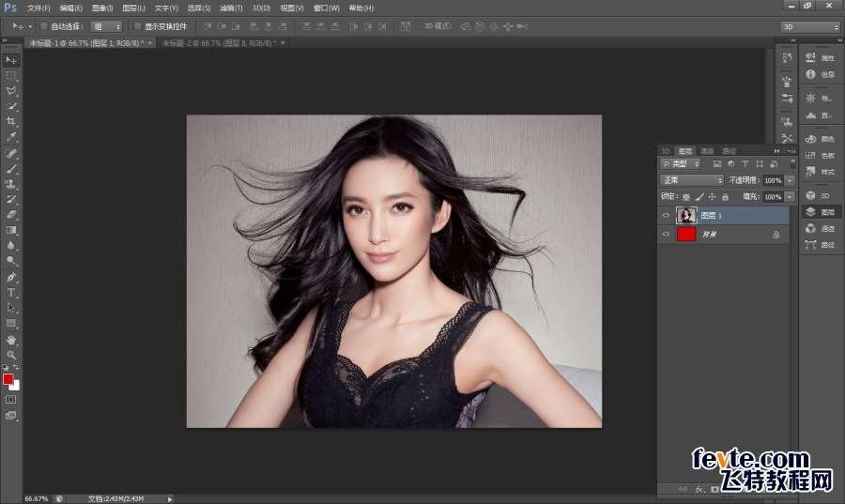Open the 组 auto-select target dropdown
The width and height of the screenshot is (845, 504).
coord(106,26)
